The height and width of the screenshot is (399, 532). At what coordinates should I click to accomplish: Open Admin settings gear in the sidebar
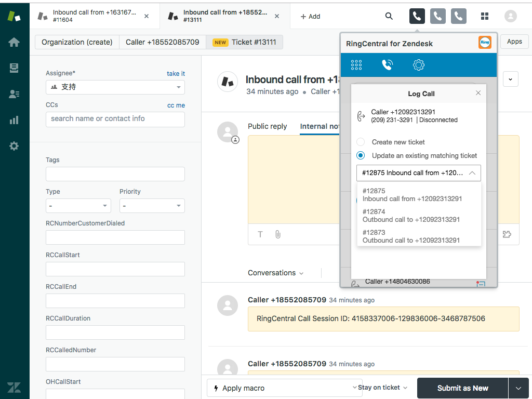pos(14,146)
